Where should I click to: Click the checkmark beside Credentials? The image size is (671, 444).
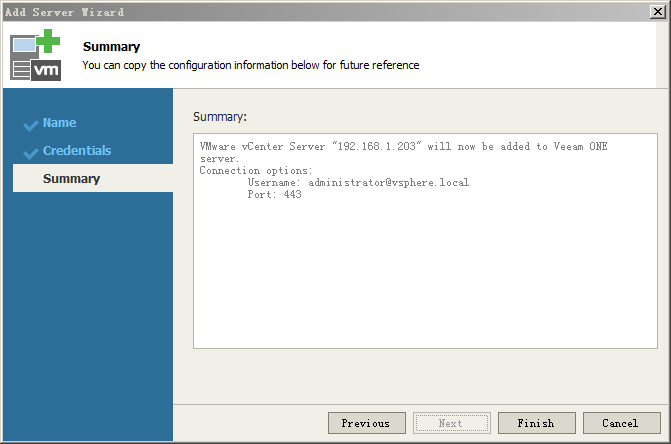point(31,153)
